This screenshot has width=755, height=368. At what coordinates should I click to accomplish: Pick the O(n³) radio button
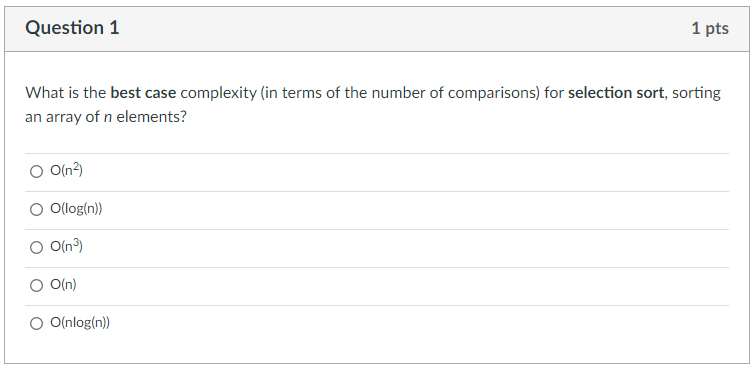pyautogui.click(x=37, y=248)
